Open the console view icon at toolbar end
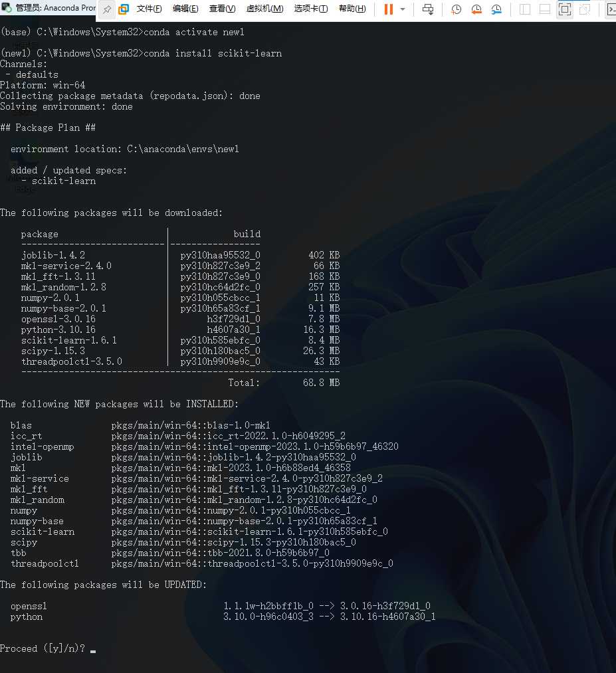The width and height of the screenshot is (616, 673). pos(611,9)
